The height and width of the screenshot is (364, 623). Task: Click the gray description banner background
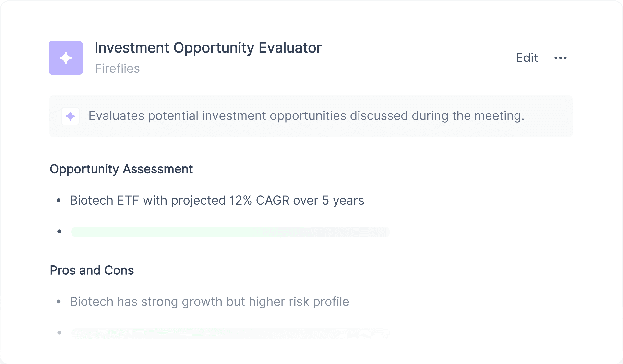coord(311,116)
